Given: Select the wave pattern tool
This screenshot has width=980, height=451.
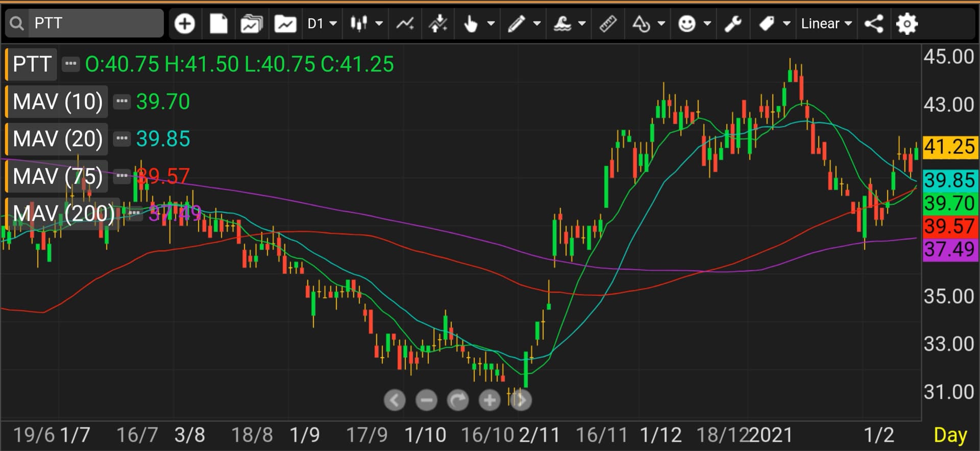Looking at the screenshot, I should [x=562, y=23].
